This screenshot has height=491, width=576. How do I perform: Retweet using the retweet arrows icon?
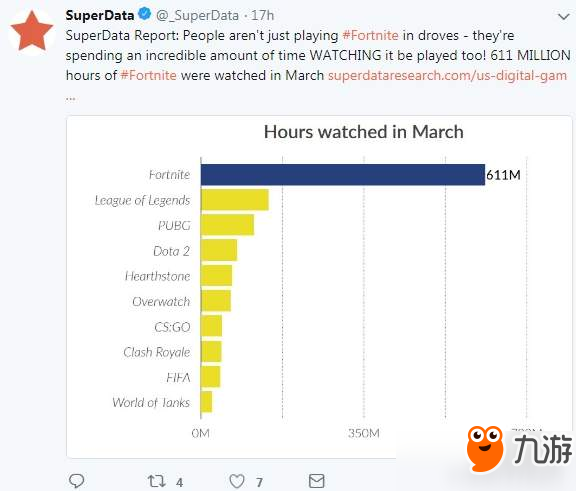click(156, 481)
